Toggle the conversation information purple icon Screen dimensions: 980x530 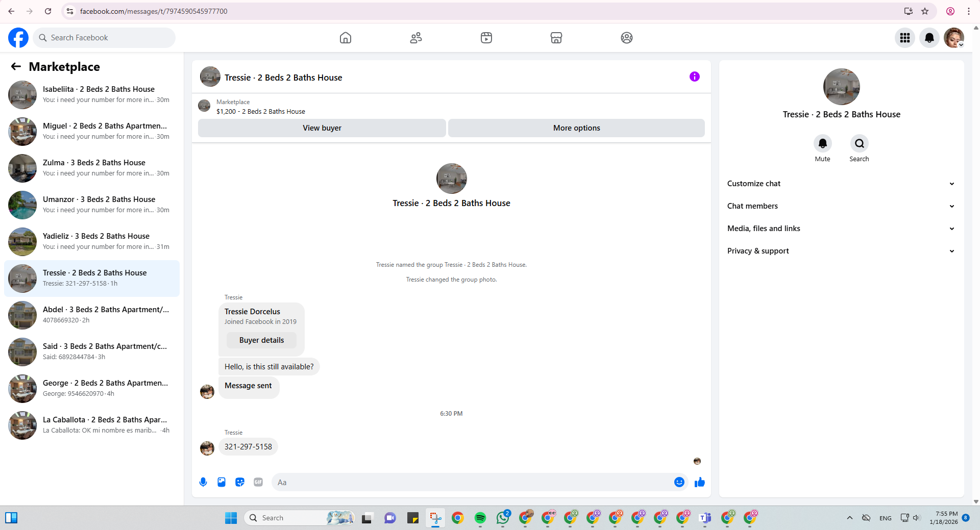[695, 77]
